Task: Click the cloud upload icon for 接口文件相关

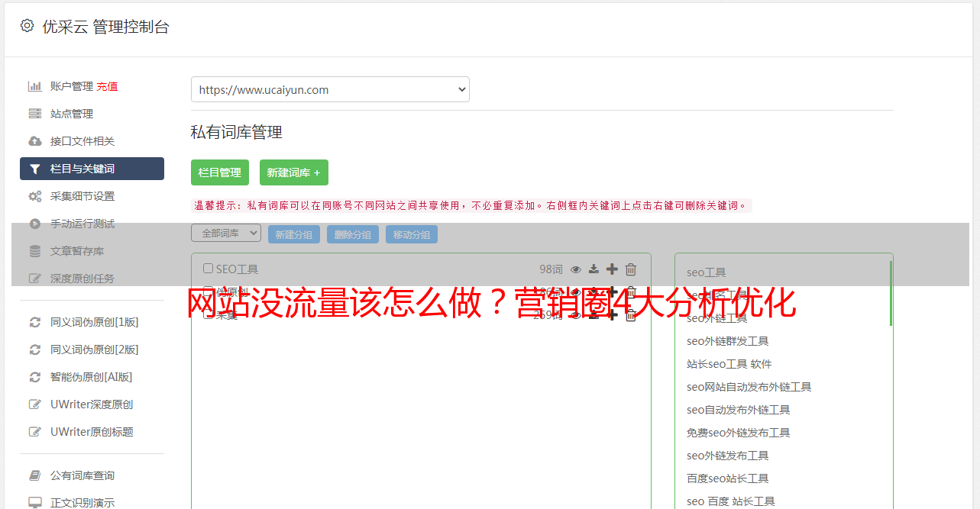Action: (x=34, y=141)
